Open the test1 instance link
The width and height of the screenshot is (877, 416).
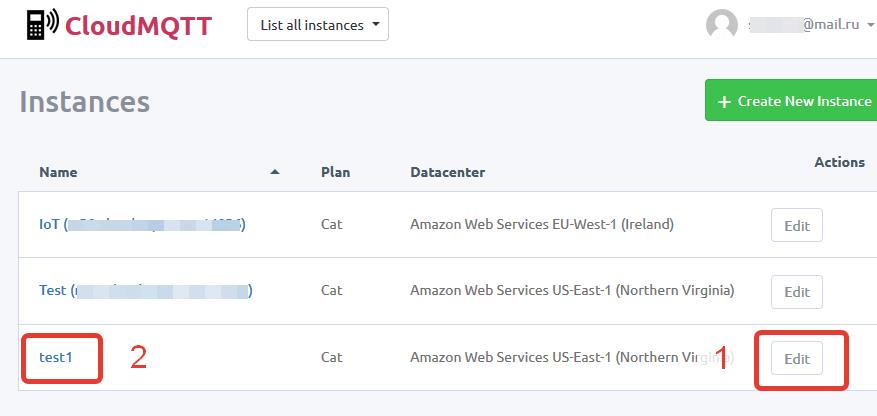coord(56,357)
